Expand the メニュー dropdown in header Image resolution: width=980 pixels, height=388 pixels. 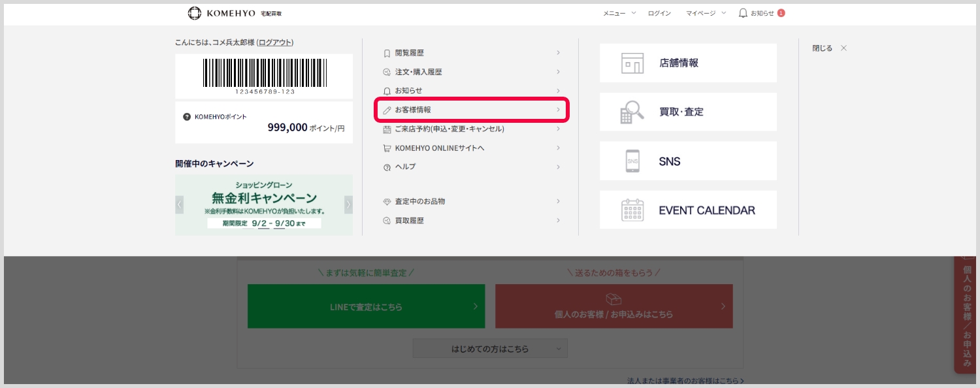pyautogui.click(x=619, y=13)
